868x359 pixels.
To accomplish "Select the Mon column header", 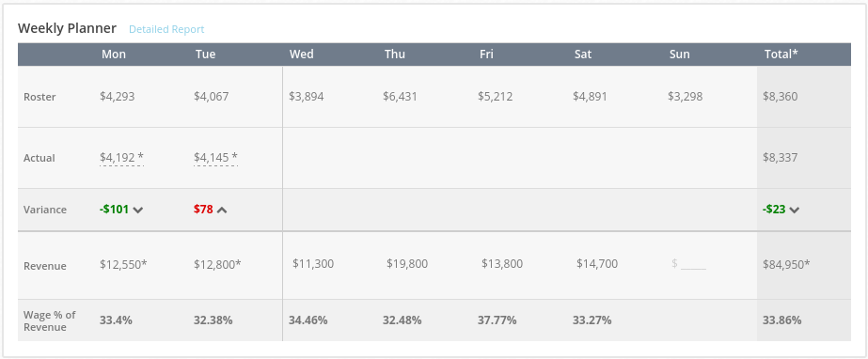I will pyautogui.click(x=114, y=55).
